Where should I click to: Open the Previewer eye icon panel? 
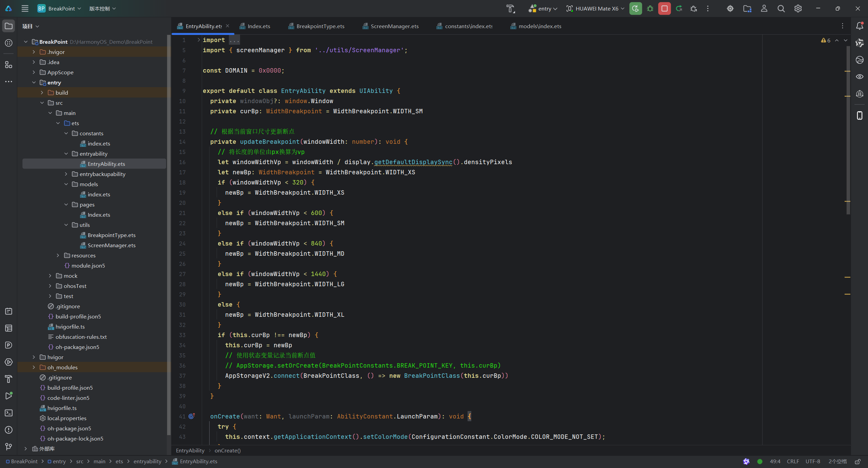tap(860, 77)
